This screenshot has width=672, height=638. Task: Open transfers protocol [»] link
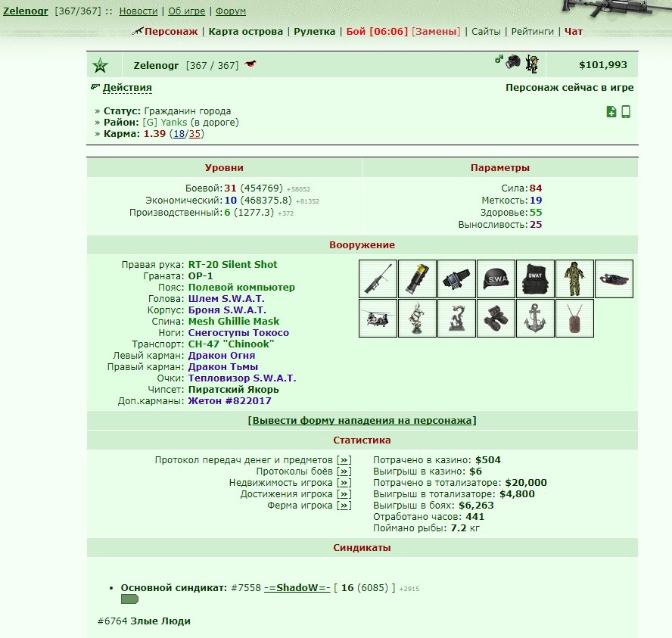point(344,459)
